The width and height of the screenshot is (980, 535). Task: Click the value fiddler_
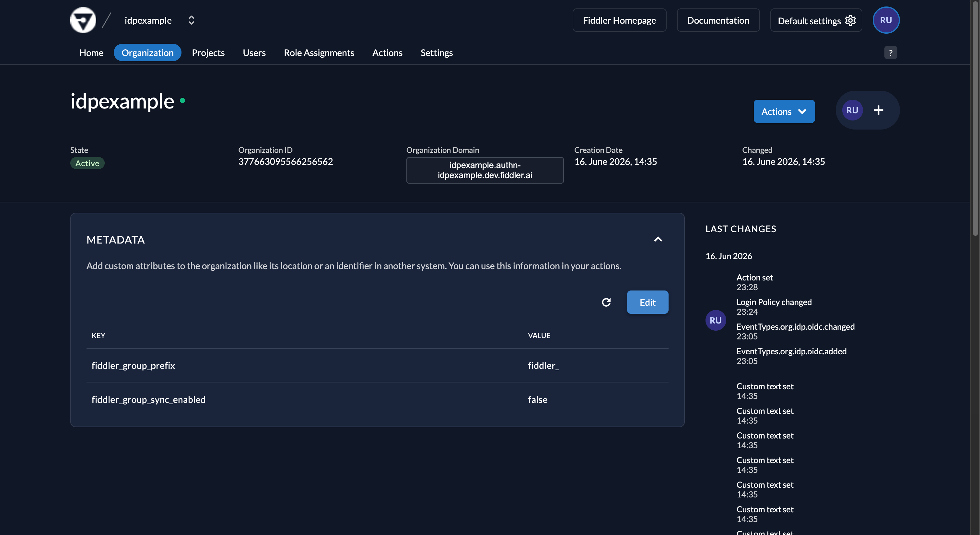pyautogui.click(x=543, y=365)
